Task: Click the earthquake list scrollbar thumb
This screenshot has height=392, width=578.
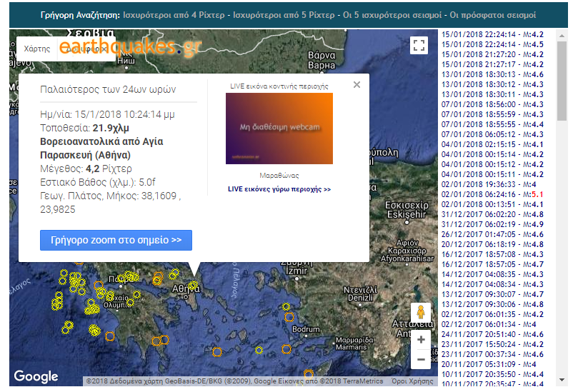Action: 562,81
